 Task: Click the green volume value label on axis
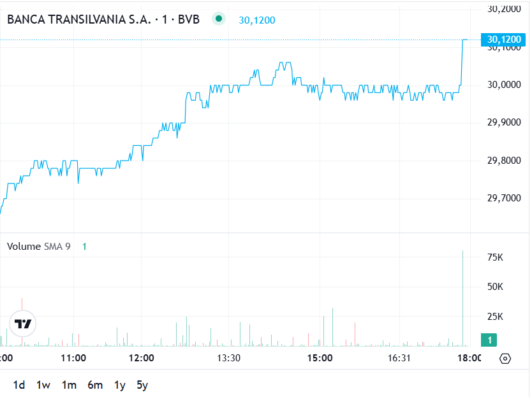[489, 340]
